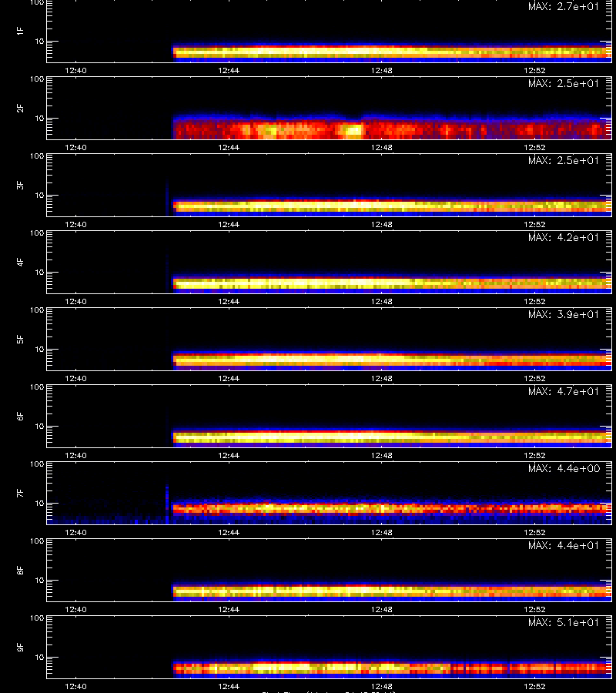Click the 12:44 tick label below the 7F panel

coord(229,532)
